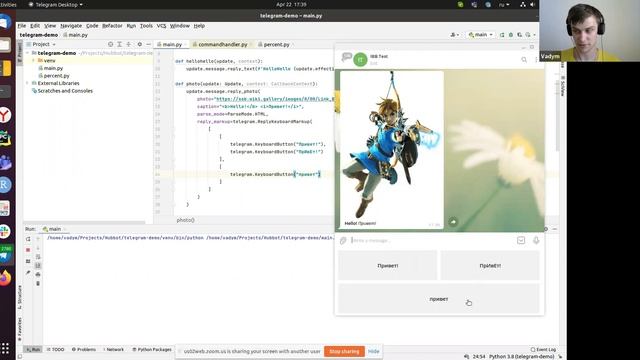
Task: Open the Refactor menu
Action: coord(112,26)
